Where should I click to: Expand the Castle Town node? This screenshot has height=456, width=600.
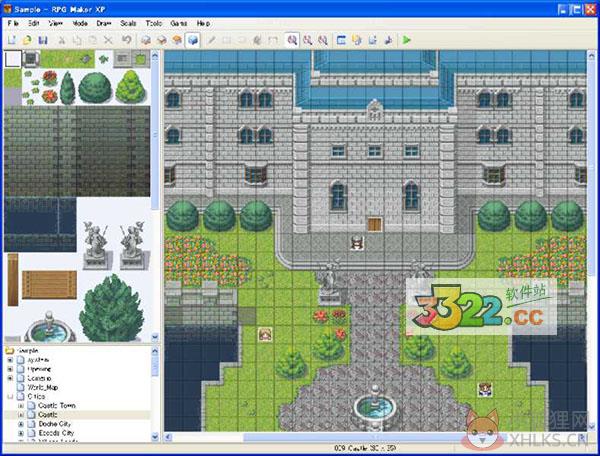[21, 406]
